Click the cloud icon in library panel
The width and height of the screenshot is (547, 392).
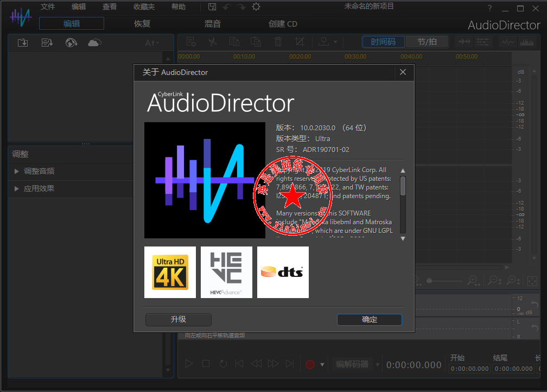pos(94,42)
